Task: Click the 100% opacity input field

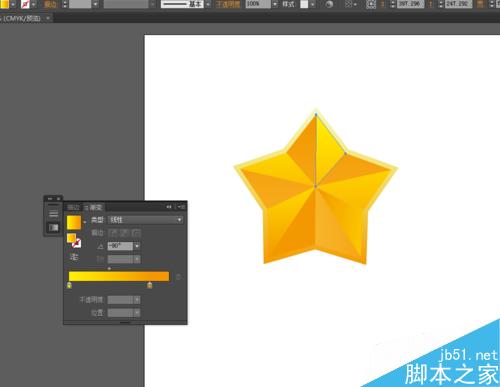Action: point(258,4)
